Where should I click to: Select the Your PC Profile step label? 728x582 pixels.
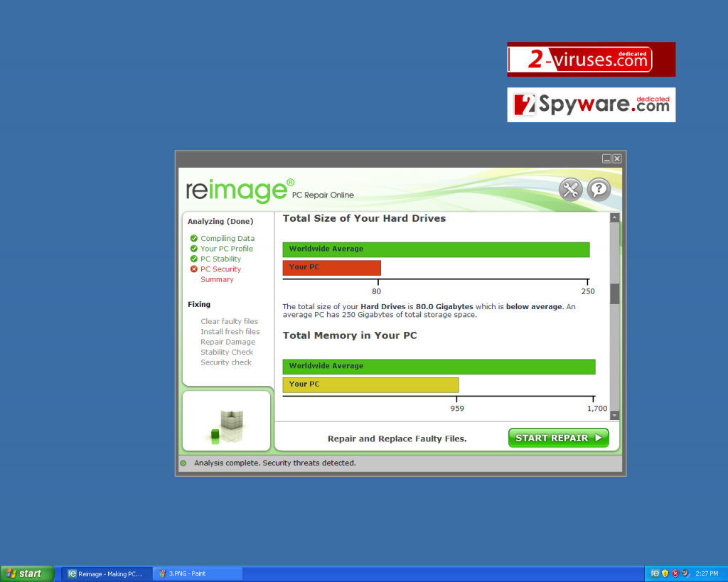pyautogui.click(x=227, y=249)
